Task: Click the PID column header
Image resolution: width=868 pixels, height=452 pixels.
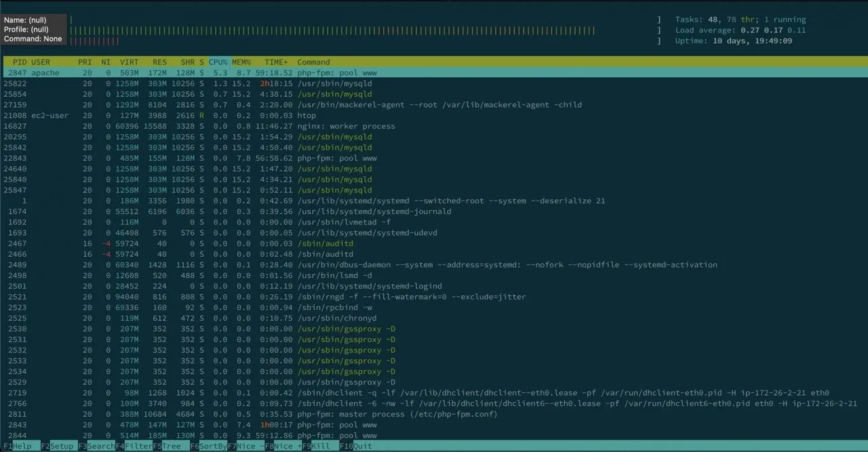Action: point(19,62)
